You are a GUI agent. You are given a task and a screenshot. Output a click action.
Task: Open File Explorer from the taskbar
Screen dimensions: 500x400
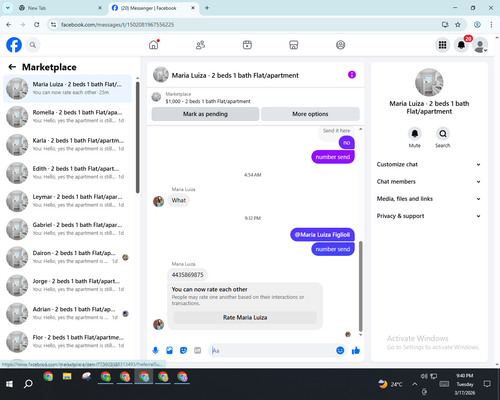67,377
